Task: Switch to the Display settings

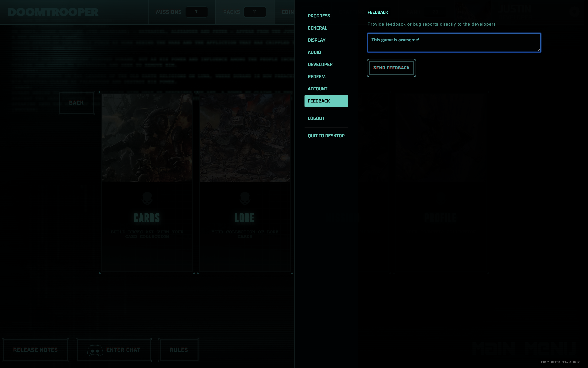Action: pyautogui.click(x=326, y=40)
